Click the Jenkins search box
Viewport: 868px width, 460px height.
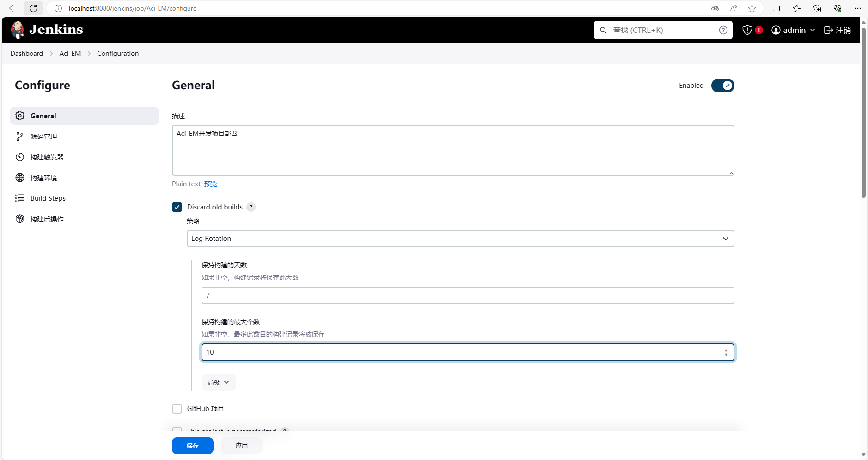pyautogui.click(x=663, y=30)
